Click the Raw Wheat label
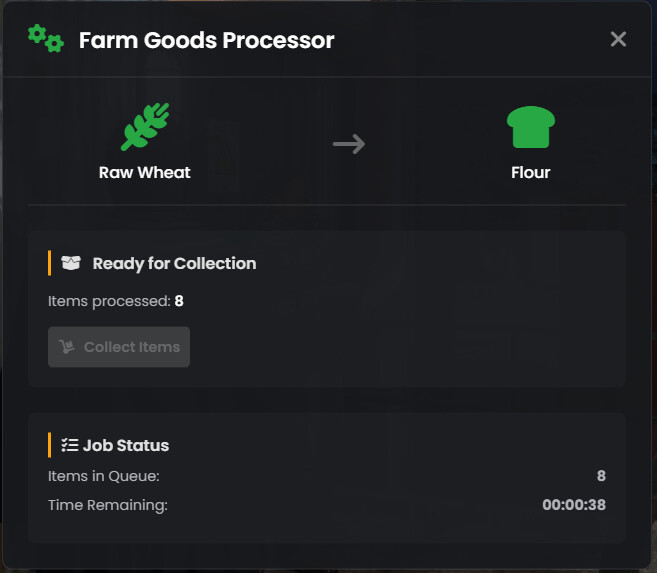 pyautogui.click(x=144, y=172)
